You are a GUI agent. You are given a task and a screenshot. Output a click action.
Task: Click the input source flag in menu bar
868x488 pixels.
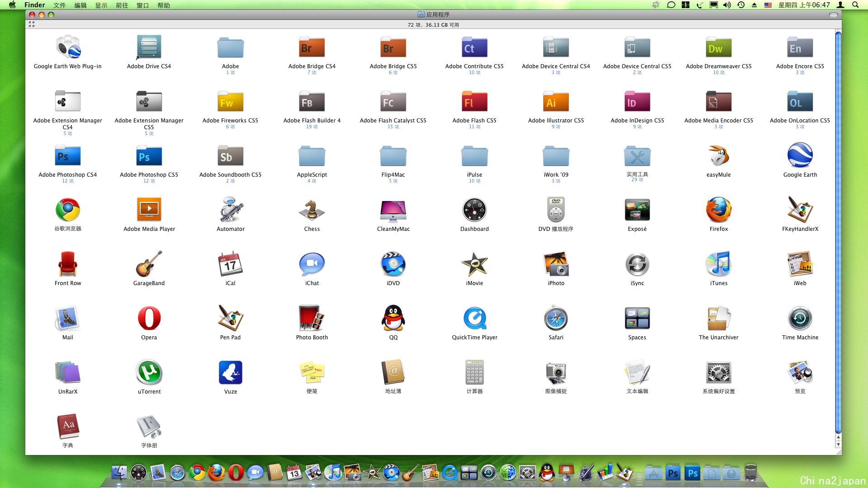pos(768,5)
